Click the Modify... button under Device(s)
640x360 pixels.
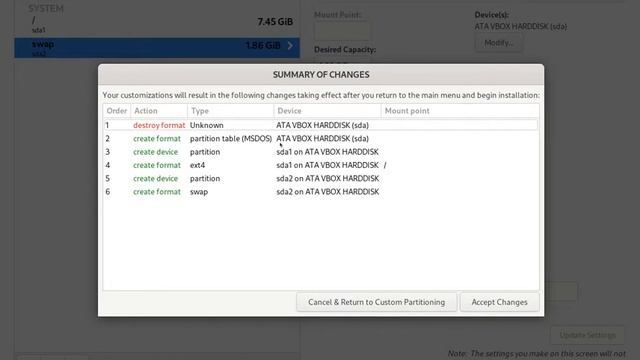pos(498,43)
